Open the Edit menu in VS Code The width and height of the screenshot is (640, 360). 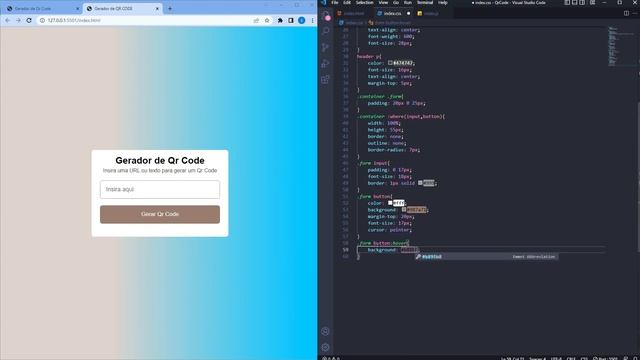coord(347,2)
